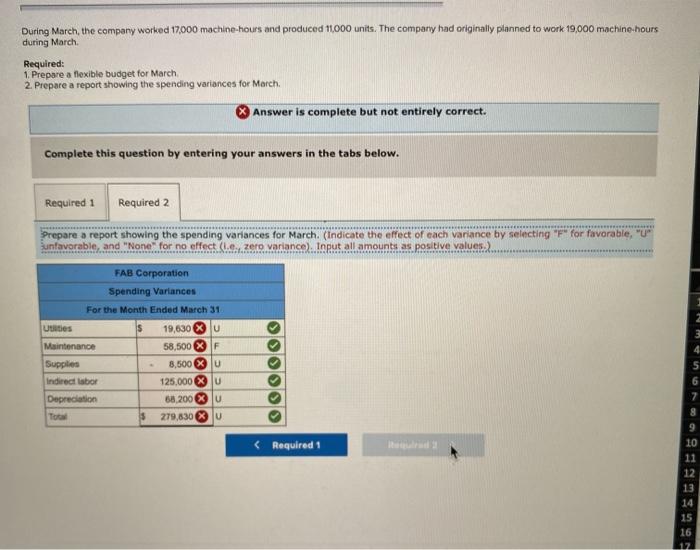Click the green checkmark in the Total row

point(275,416)
